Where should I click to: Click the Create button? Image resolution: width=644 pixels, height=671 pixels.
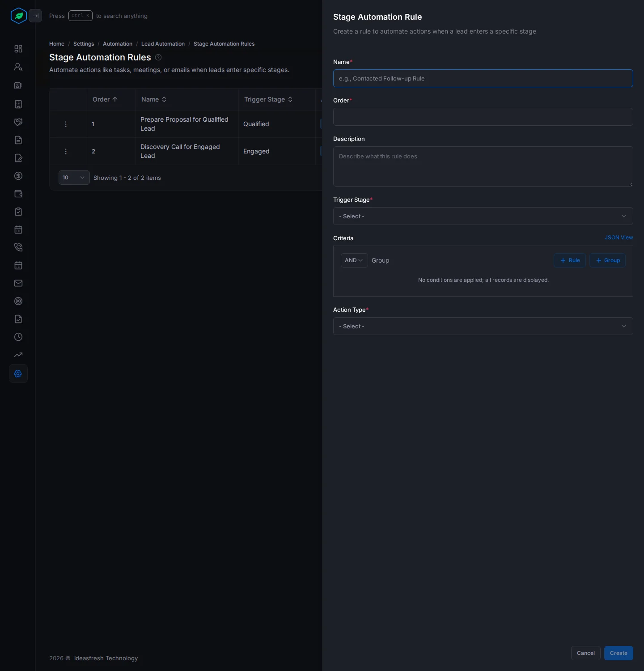[x=619, y=653]
